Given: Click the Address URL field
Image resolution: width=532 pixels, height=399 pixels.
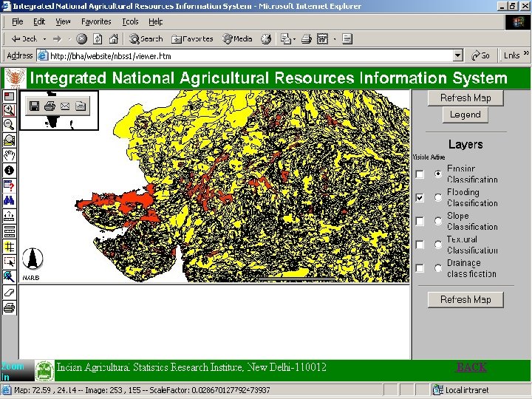Looking at the screenshot, I should click(251, 55).
